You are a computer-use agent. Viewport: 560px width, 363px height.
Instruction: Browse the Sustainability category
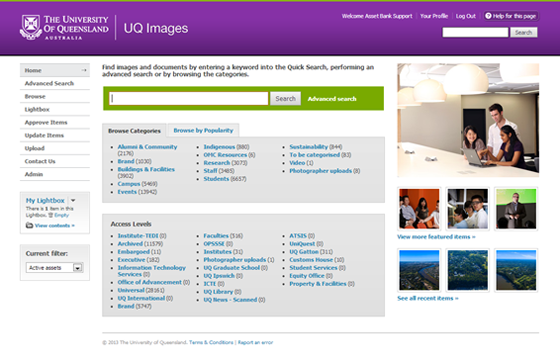tap(309, 147)
